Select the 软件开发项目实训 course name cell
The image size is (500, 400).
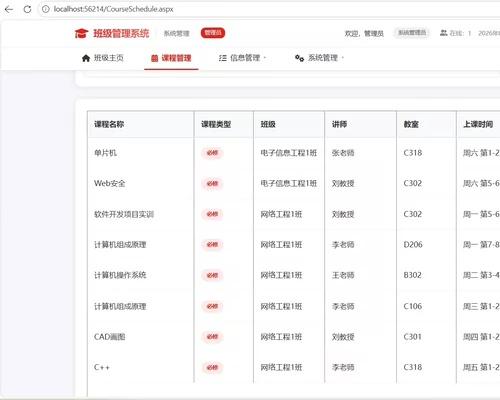coord(124,214)
